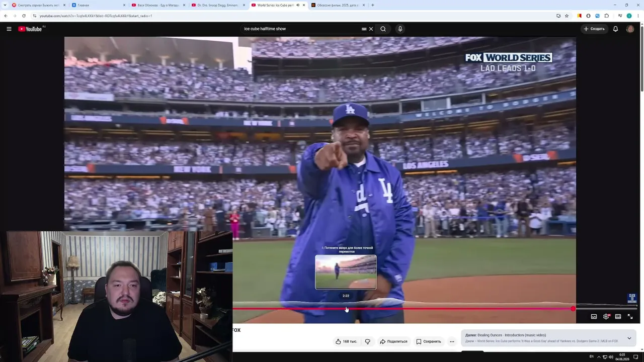Open the player settings gear

tap(606, 317)
